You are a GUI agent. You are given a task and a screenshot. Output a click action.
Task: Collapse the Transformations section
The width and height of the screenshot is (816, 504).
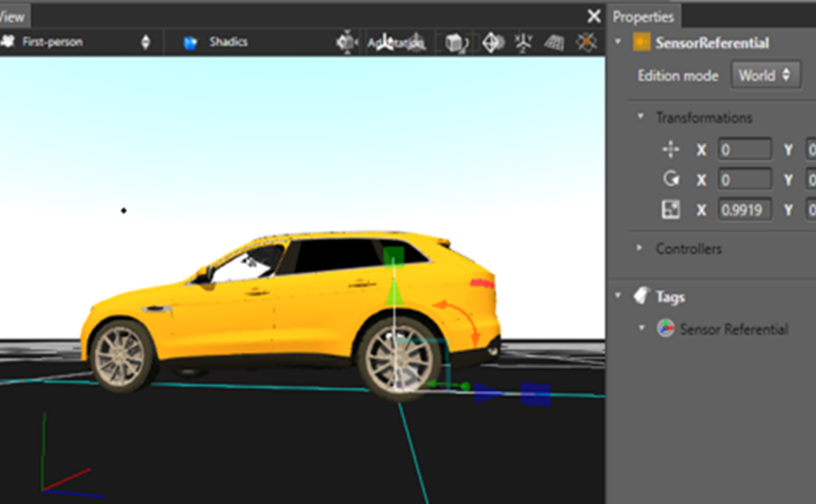pyautogui.click(x=641, y=117)
